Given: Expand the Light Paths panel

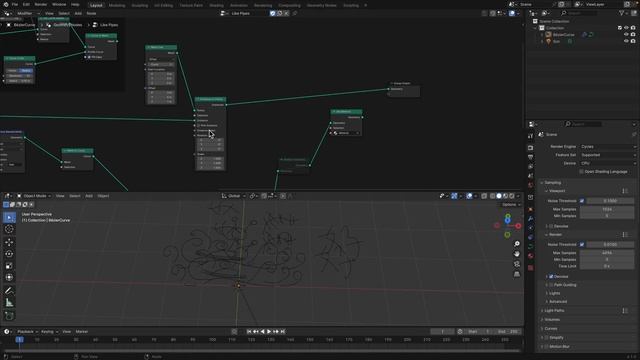Looking at the screenshot, I should point(554,311).
